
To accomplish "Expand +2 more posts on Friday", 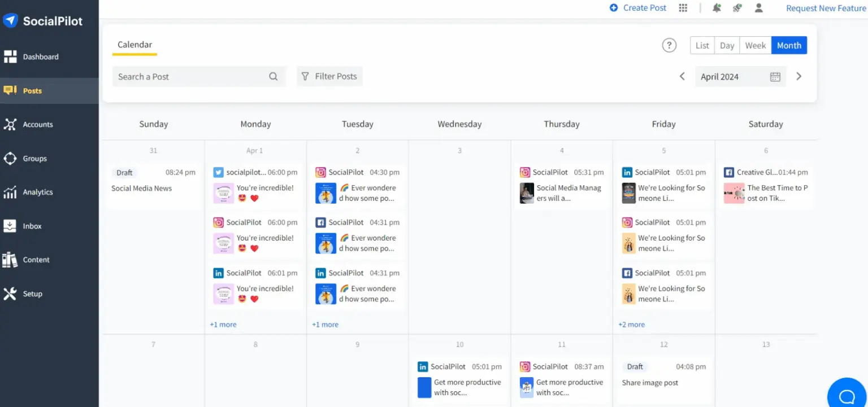I will point(631,325).
